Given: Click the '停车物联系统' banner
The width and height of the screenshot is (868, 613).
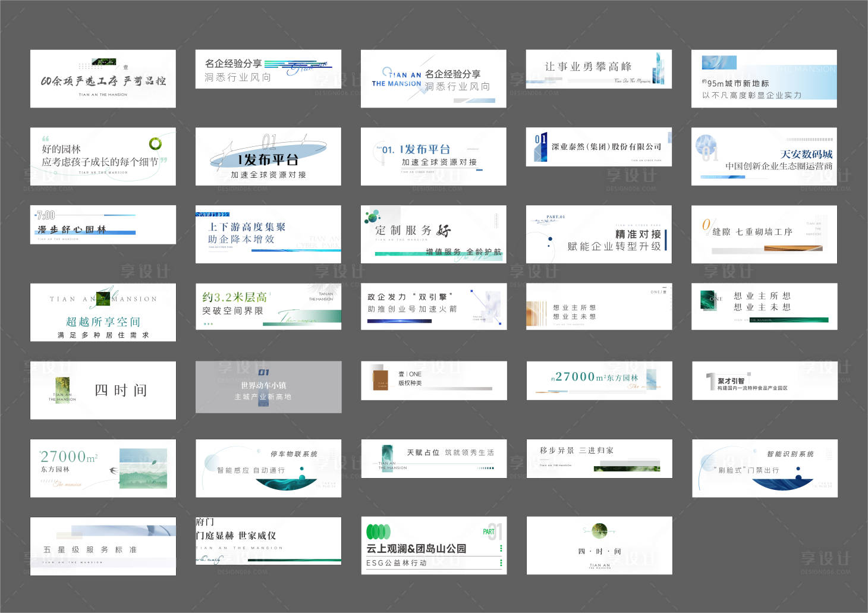Looking at the screenshot, I should [x=268, y=469].
